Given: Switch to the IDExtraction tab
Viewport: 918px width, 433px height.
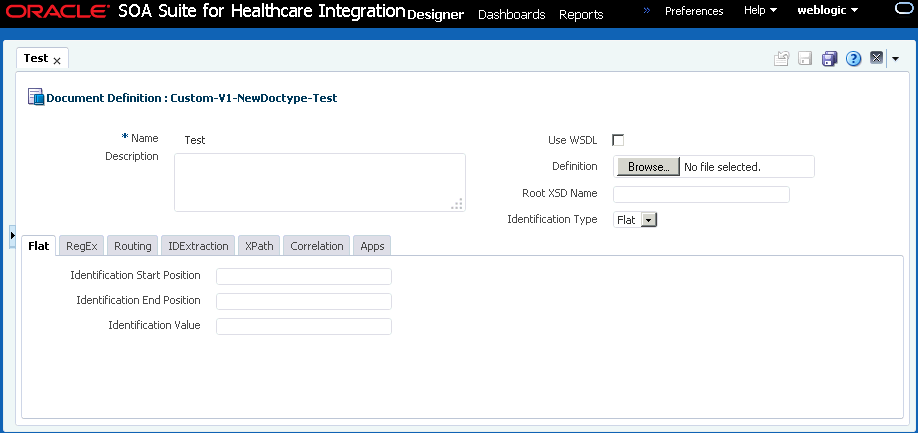Looking at the screenshot, I should (198, 246).
